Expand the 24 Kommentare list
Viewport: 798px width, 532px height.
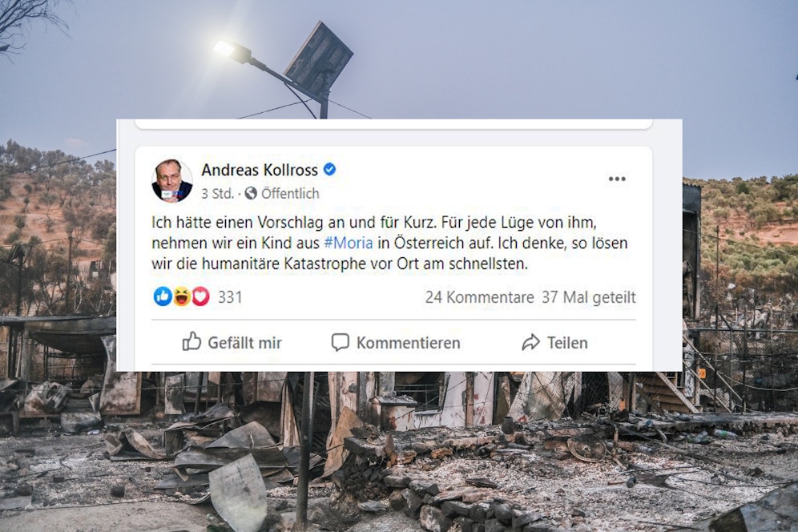[x=479, y=297]
